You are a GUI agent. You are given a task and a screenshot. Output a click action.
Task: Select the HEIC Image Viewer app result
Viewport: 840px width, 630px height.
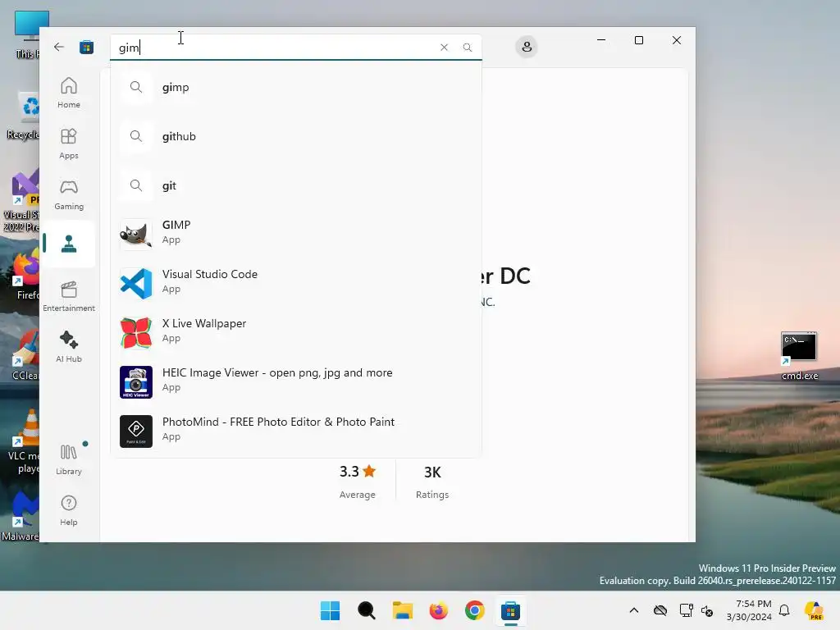[x=295, y=382]
